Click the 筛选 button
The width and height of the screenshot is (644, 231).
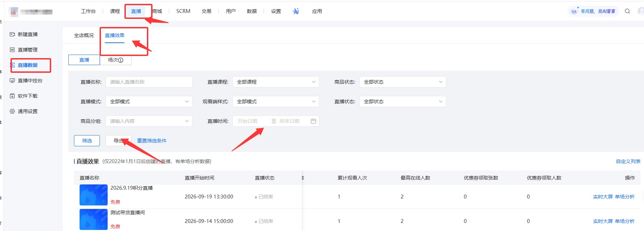click(87, 141)
